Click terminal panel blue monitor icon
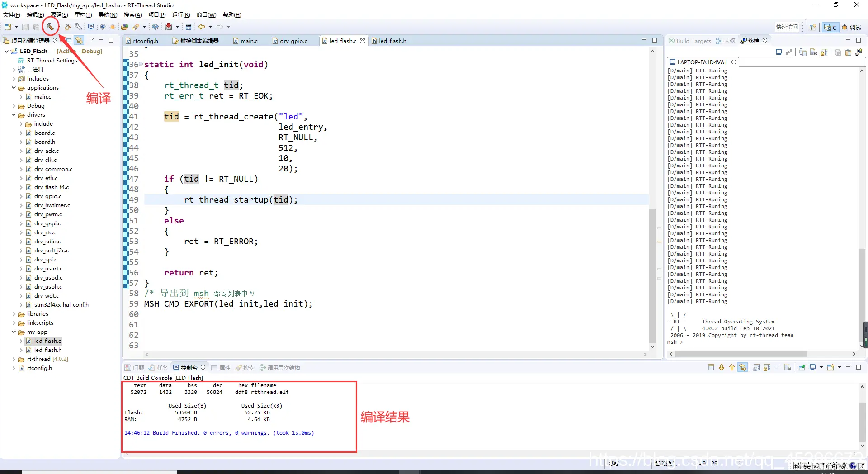 click(x=778, y=52)
